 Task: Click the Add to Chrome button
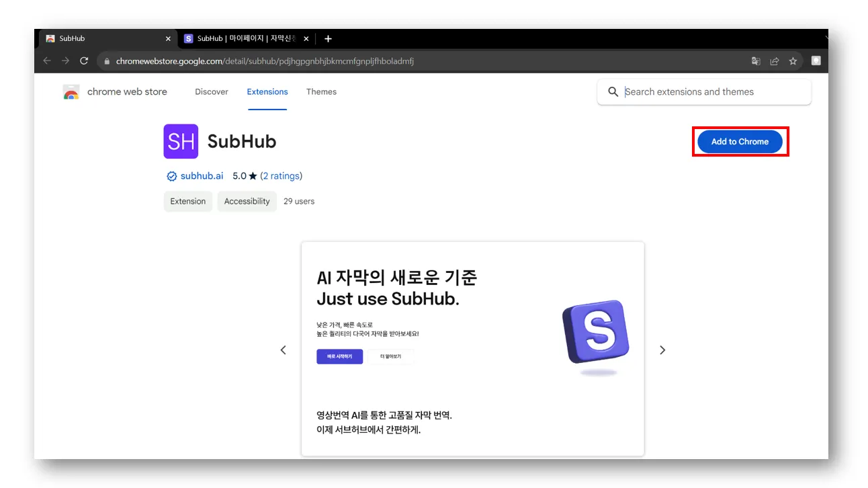[740, 142]
